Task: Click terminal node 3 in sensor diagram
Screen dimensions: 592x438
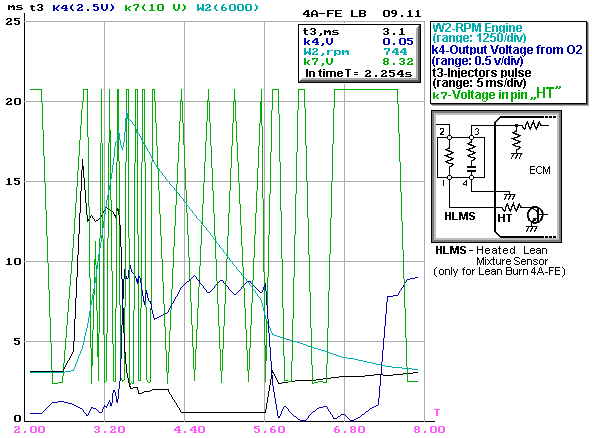Action: [471, 138]
